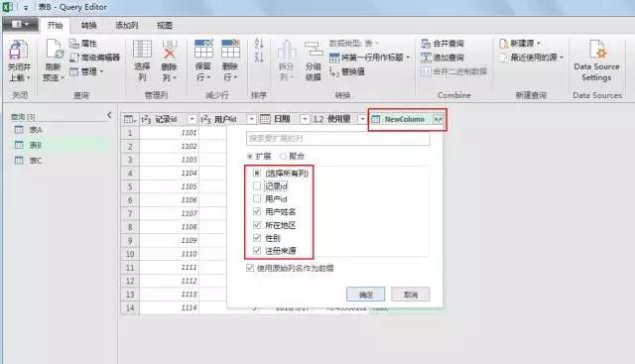
Task: Open the 日期 column filter dropdown
Action: coord(305,119)
